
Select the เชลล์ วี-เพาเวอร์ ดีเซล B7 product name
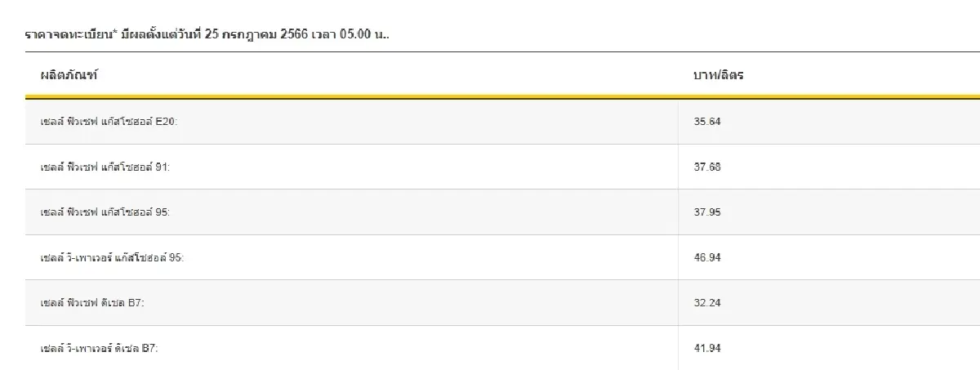[x=99, y=348]
